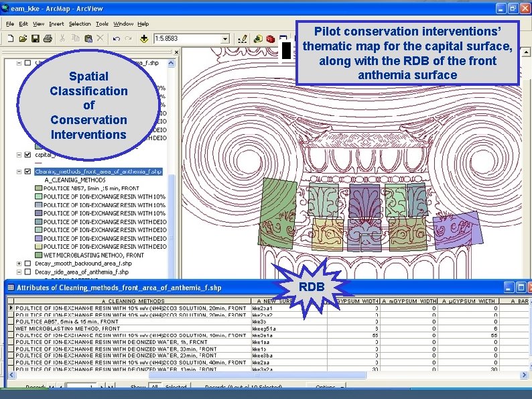Open the File menu
The height and width of the screenshot is (399, 532).
pos(10,23)
